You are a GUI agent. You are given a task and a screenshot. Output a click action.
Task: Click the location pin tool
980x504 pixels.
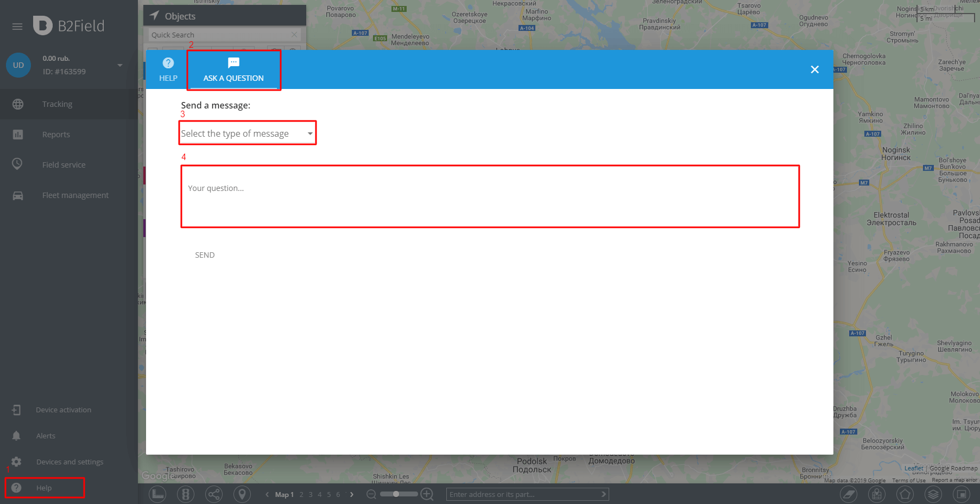pyautogui.click(x=242, y=494)
